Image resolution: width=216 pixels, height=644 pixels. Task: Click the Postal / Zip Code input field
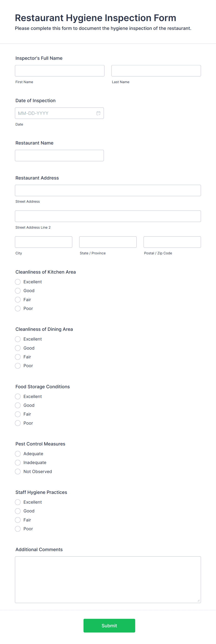[172, 242]
